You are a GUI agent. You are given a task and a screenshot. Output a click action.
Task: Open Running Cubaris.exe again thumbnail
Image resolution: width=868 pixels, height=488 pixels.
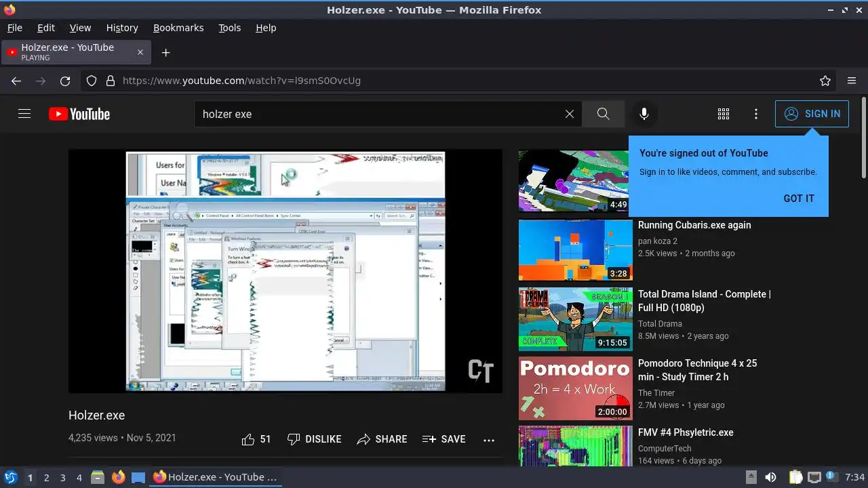click(x=576, y=250)
